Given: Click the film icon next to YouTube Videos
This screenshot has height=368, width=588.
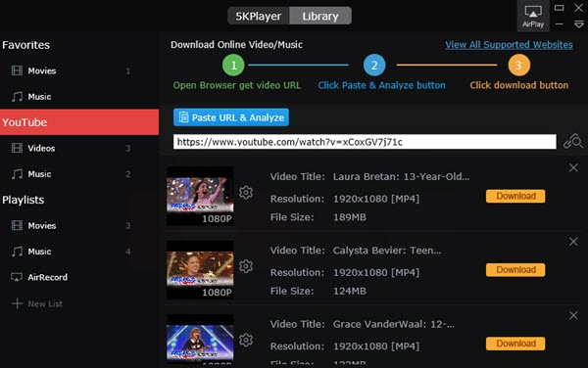Looking at the screenshot, I should 17,148.
